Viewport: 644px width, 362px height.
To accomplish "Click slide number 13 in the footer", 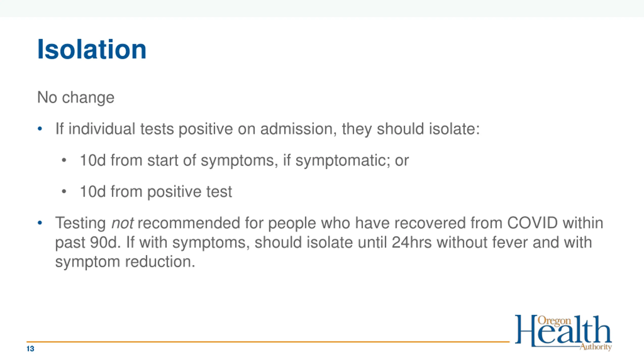I will [30, 349].
